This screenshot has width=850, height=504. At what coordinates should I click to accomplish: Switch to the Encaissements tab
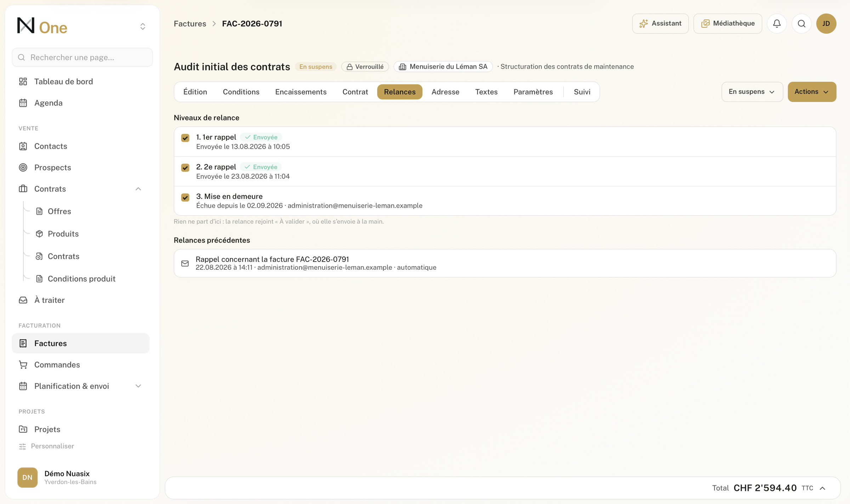pos(301,92)
